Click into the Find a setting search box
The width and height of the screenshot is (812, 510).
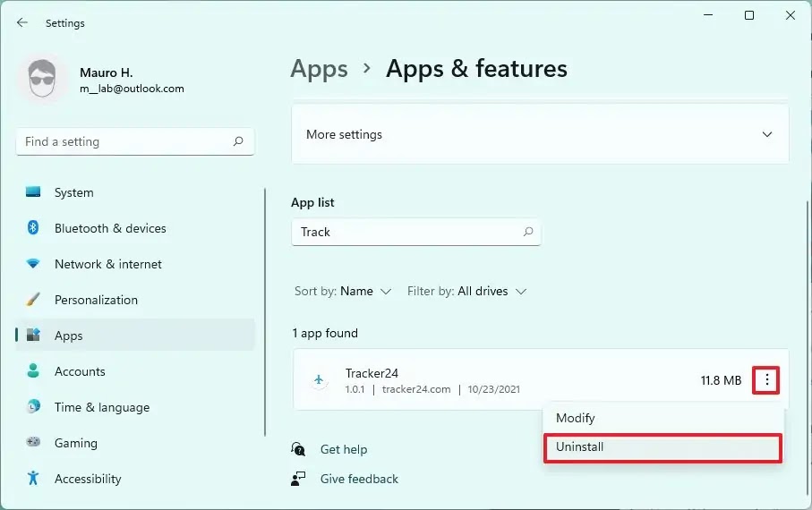pos(135,141)
